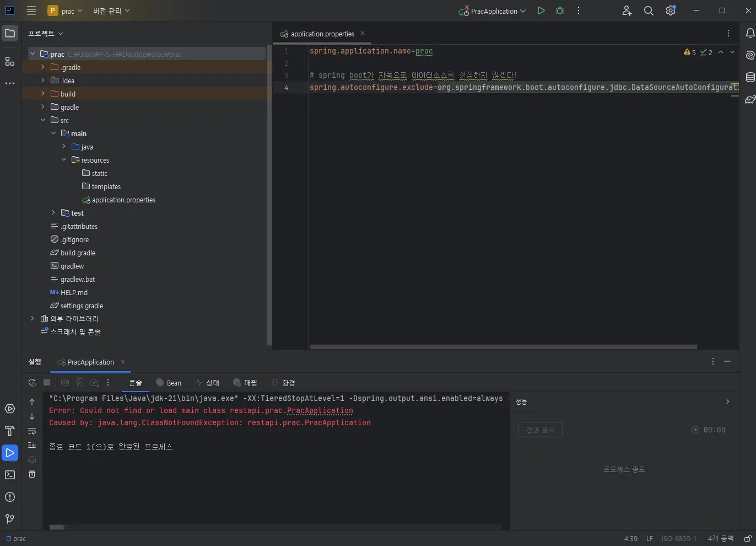Follow the restapi.prac.PracApplication link in console

[x=320, y=410]
